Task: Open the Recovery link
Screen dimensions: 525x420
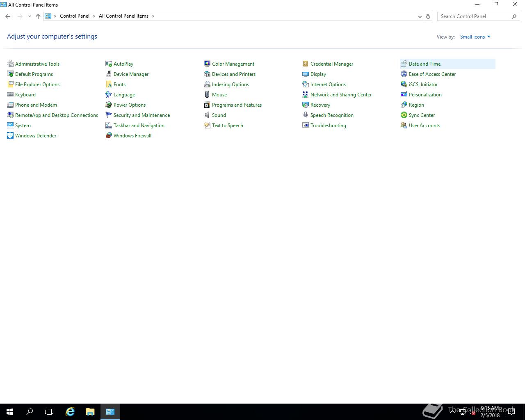Action: tap(320, 105)
